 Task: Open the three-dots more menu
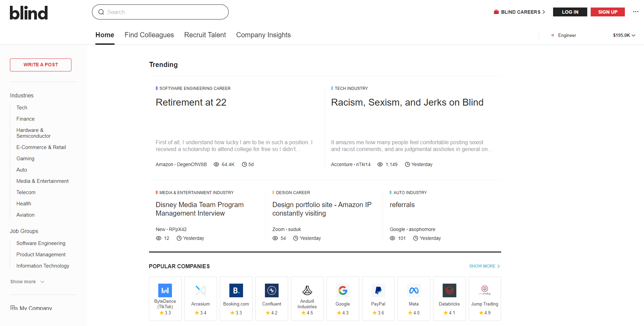point(635,12)
